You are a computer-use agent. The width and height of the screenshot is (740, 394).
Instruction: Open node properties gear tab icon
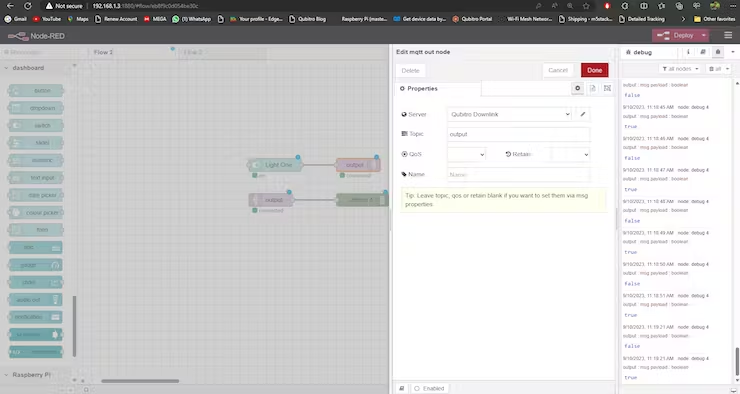tap(577, 88)
